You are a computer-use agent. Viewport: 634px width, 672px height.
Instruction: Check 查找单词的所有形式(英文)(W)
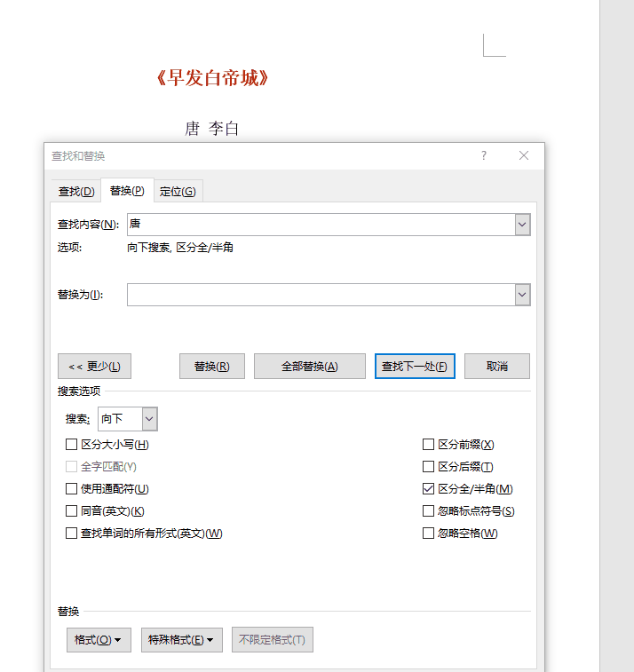click(71, 534)
